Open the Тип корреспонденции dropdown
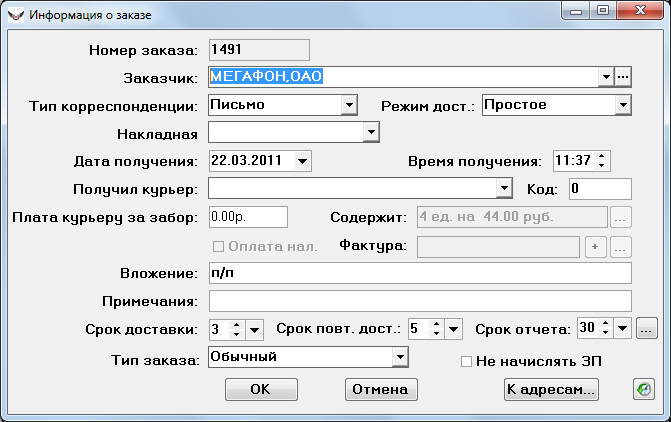The width and height of the screenshot is (671, 422). [349, 105]
